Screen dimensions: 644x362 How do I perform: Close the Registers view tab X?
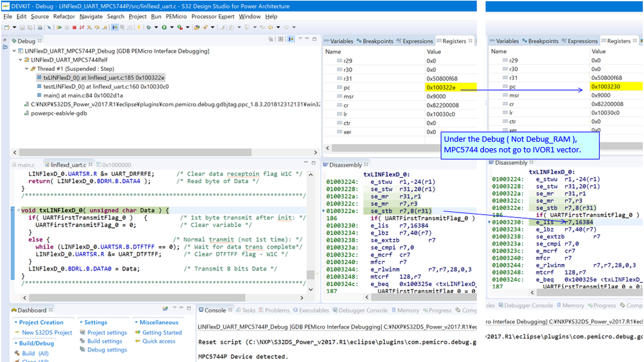470,41
